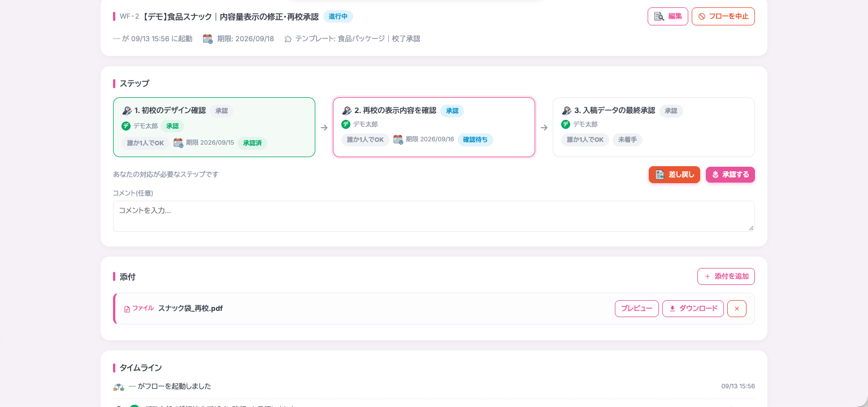Download the attached PDF with ダウンロード
868x407 pixels.
coord(693,309)
